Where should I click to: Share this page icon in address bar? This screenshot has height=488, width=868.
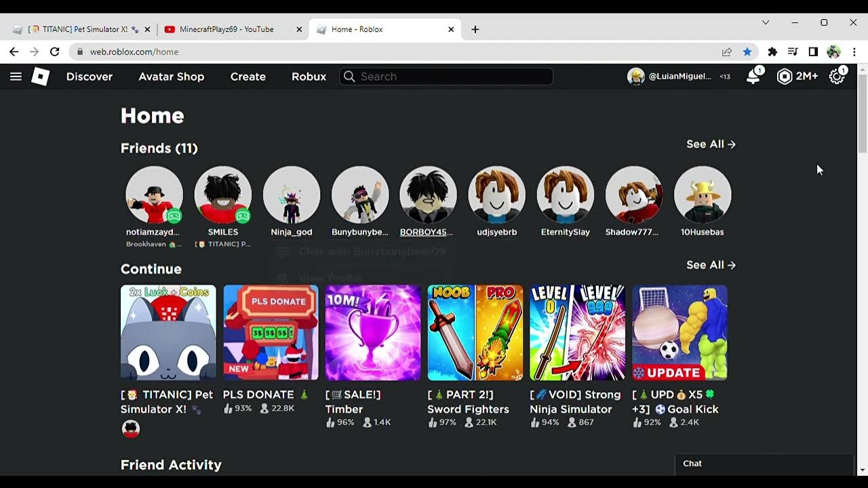pos(727,52)
